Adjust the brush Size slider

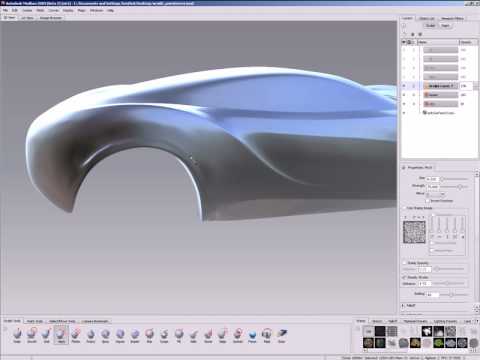point(454,179)
